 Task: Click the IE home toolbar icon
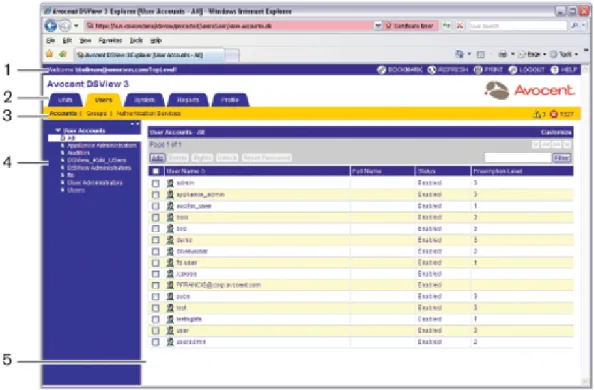(x=459, y=54)
